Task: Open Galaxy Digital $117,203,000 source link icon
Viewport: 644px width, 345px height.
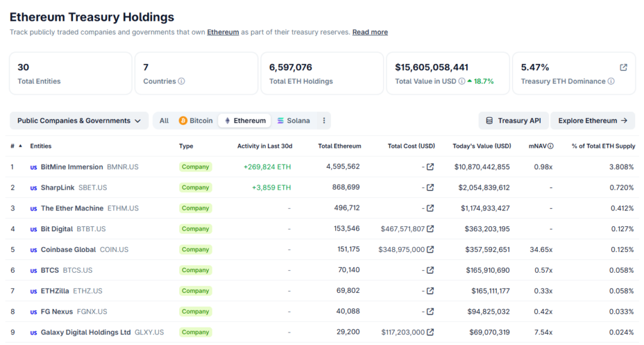Action: tap(430, 332)
